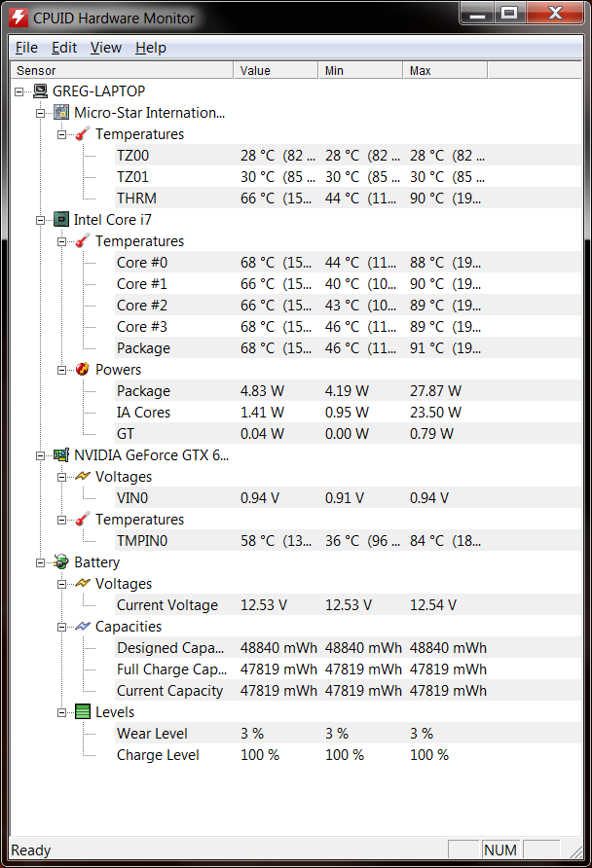Click the NVIDIA Voltages lightning icon
592x868 pixels.
[x=83, y=476]
